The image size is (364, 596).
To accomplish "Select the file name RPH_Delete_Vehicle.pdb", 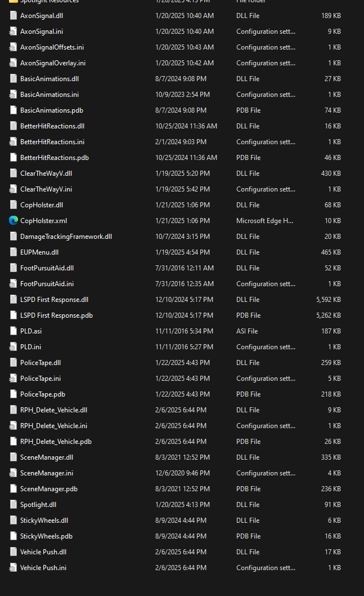I will (56, 442).
